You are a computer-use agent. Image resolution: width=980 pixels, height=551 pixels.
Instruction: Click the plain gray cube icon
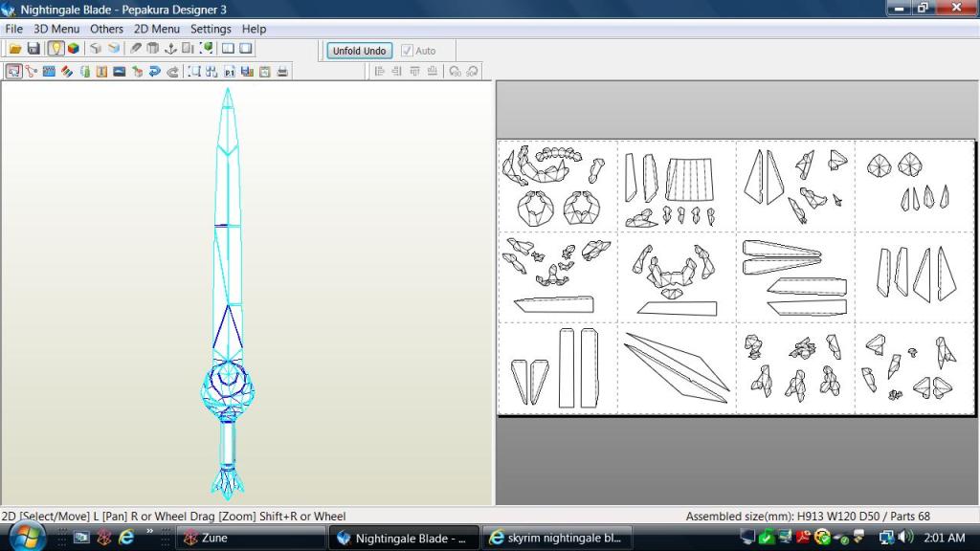[96, 49]
